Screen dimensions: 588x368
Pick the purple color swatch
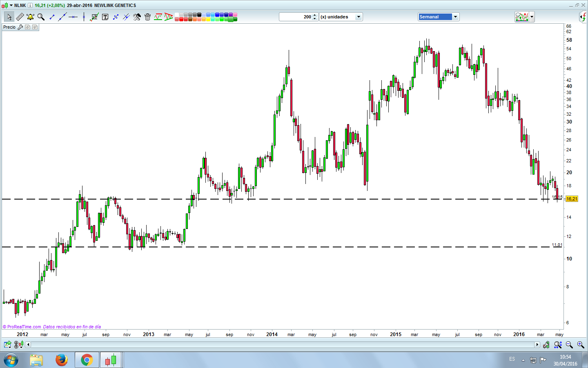(231, 15)
